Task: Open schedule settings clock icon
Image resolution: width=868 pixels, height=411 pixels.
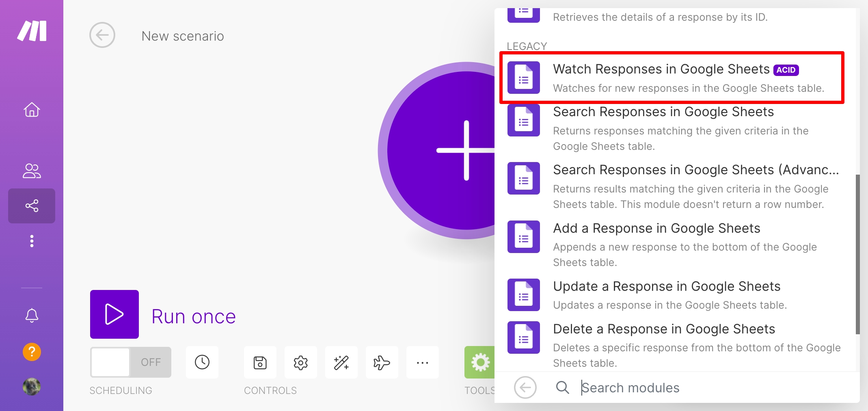Action: (202, 362)
